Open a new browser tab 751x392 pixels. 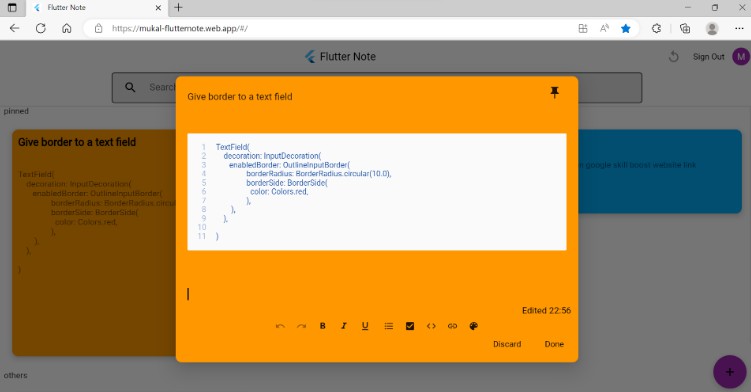(x=178, y=7)
